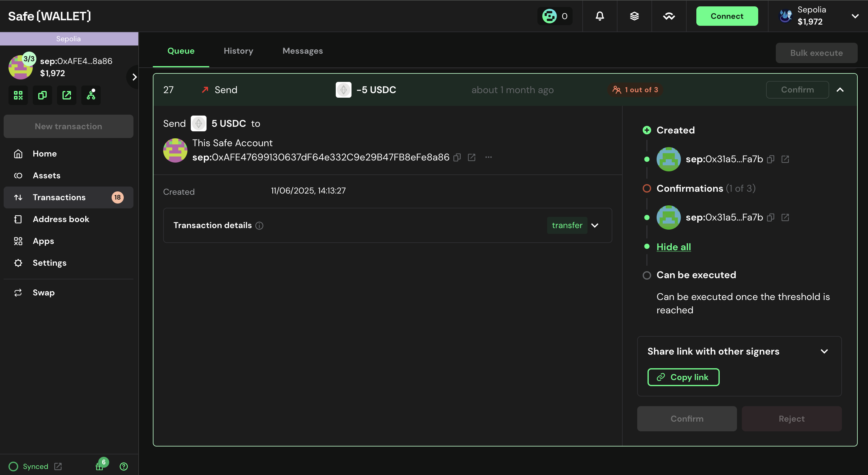868x475 pixels.
Task: Collapse transaction 27 with the chevron
Action: (x=840, y=90)
